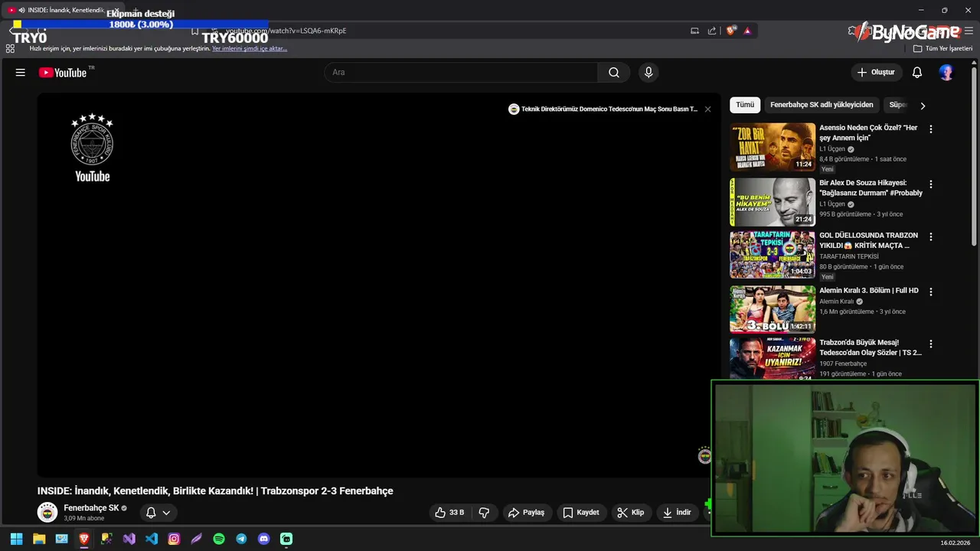Toggle channel notification bell for Fenerbahçe SK
The height and width of the screenshot is (551, 980).
coord(151,513)
